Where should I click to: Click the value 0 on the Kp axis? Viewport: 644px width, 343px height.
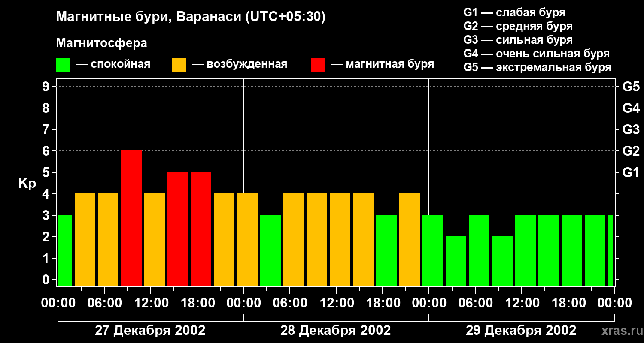[x=47, y=280]
